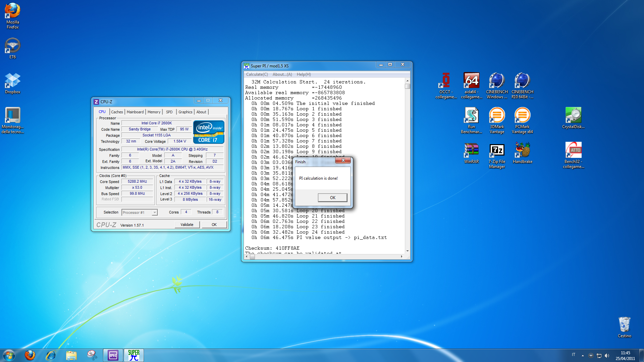Screen dimensions: 644x362
Task: Launch Handbrake desktop shortcut
Action: click(x=522, y=150)
